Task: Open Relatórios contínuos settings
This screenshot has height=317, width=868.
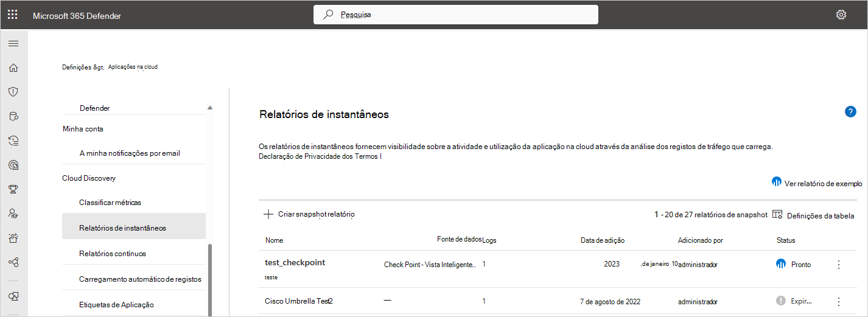Action: click(x=113, y=253)
